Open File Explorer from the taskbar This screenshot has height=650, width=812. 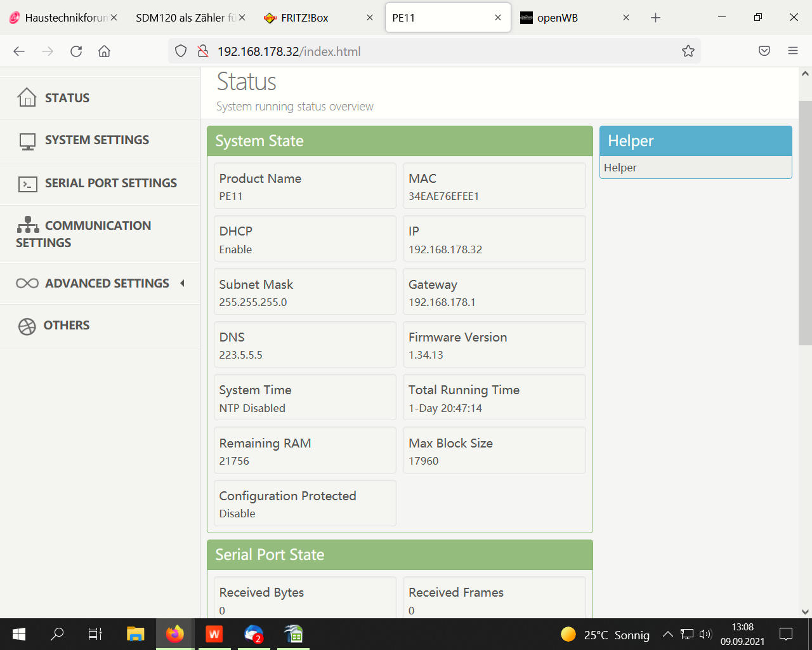tap(135, 634)
